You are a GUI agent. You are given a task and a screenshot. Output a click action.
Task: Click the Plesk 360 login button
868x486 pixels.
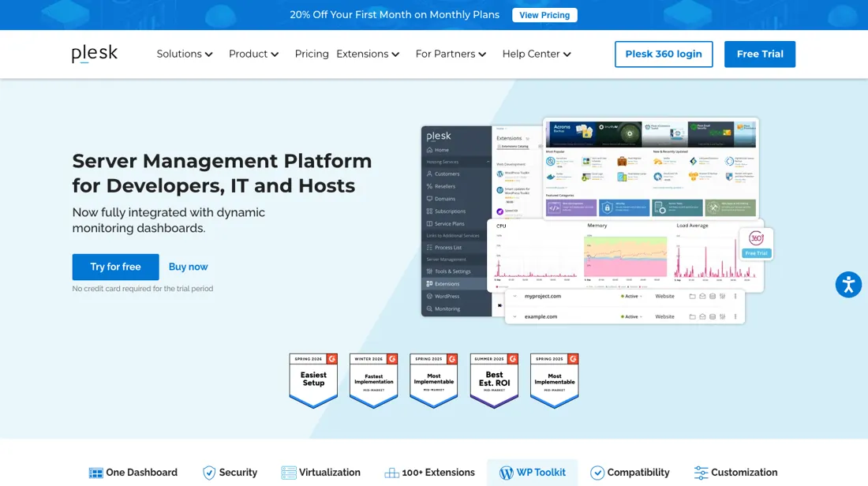coord(664,54)
